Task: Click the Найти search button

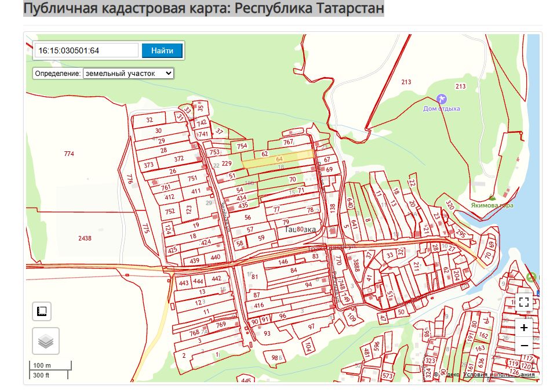Action: (x=162, y=50)
